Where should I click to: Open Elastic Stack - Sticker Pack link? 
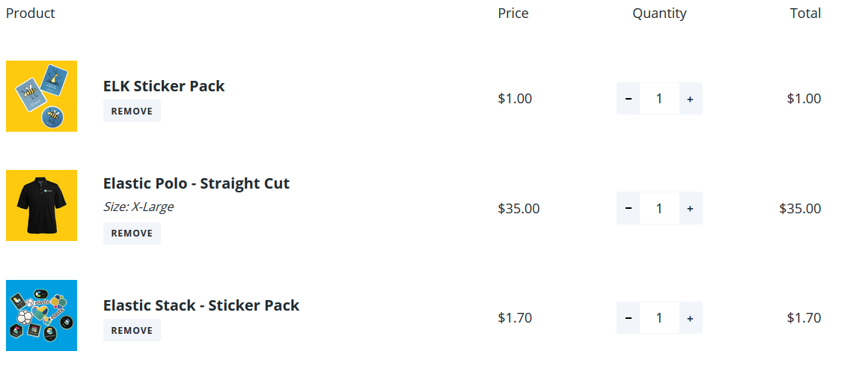pyautogui.click(x=201, y=305)
